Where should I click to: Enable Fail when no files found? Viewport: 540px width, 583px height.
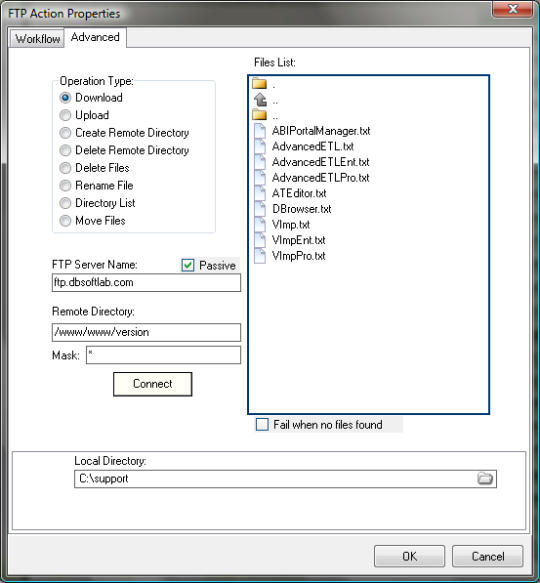click(x=262, y=425)
